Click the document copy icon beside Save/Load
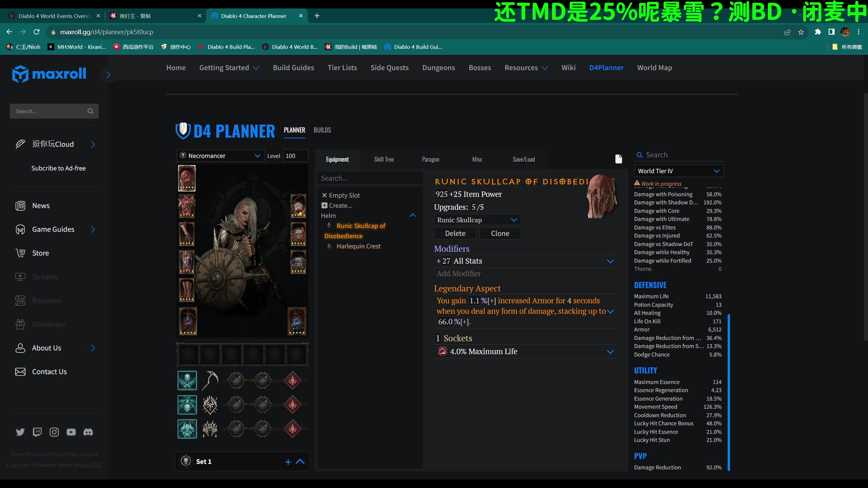 pos(619,159)
